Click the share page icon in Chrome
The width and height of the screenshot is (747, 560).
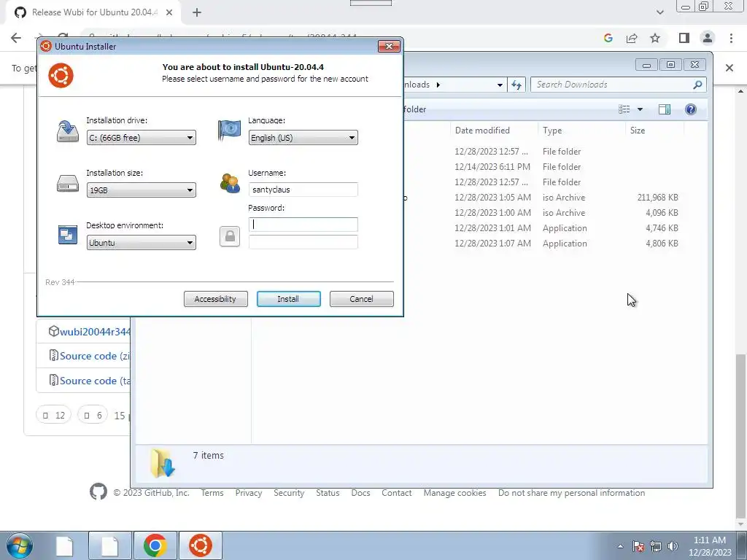tap(632, 38)
